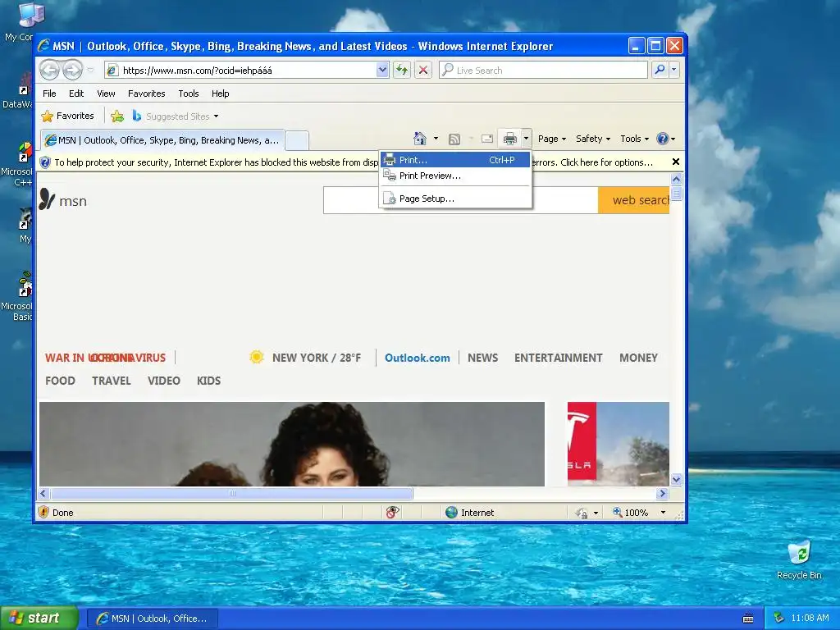Click the Start button on taskbar
840x630 pixels.
pos(39,618)
